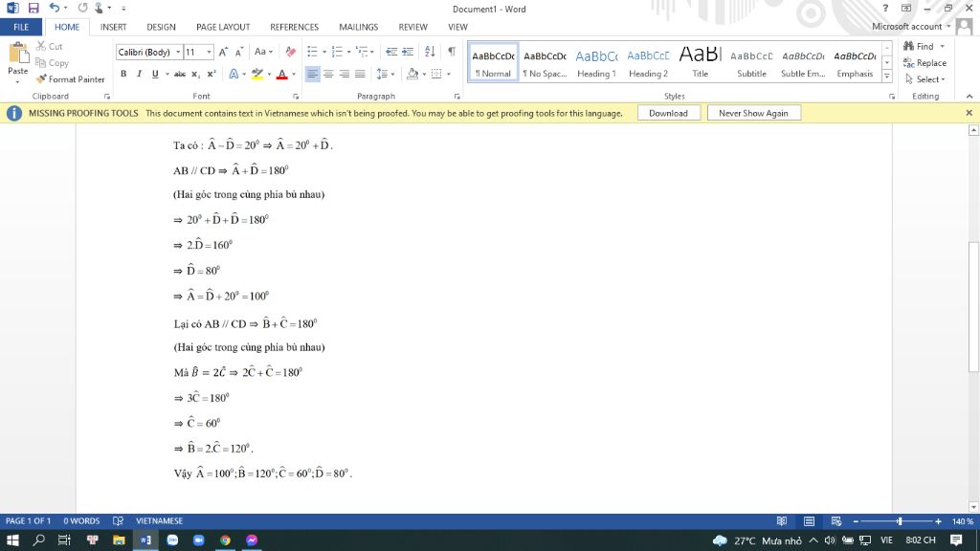Apply subscript formatting
The width and height of the screenshot is (980, 551).
(x=195, y=74)
